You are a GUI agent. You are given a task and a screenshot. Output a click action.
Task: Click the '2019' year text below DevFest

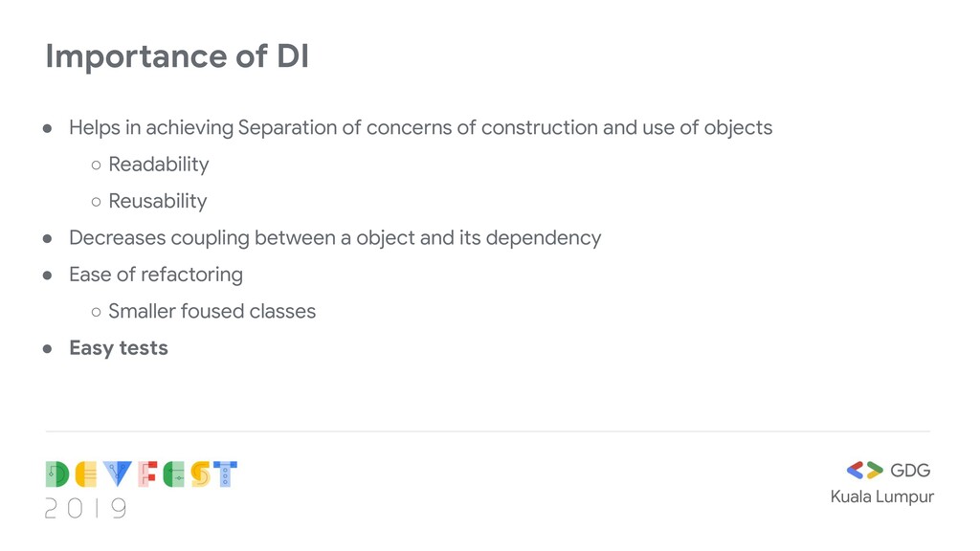click(x=86, y=509)
